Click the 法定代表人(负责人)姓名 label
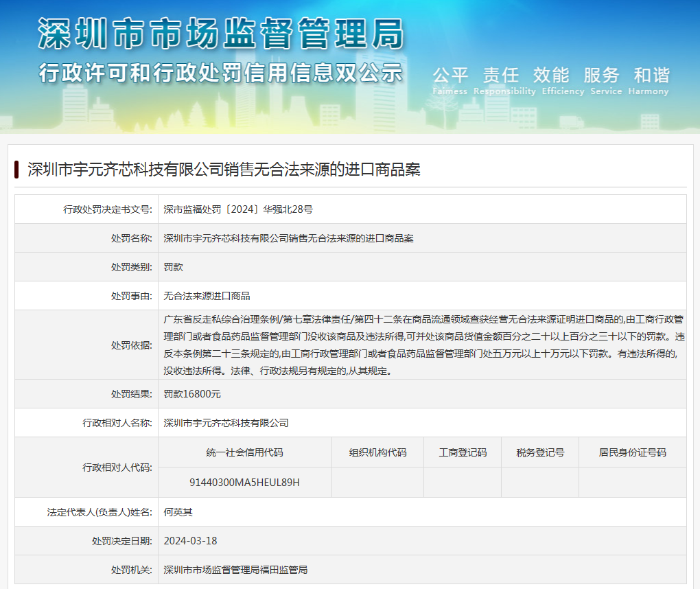This screenshot has height=589, width=700. tap(100, 512)
